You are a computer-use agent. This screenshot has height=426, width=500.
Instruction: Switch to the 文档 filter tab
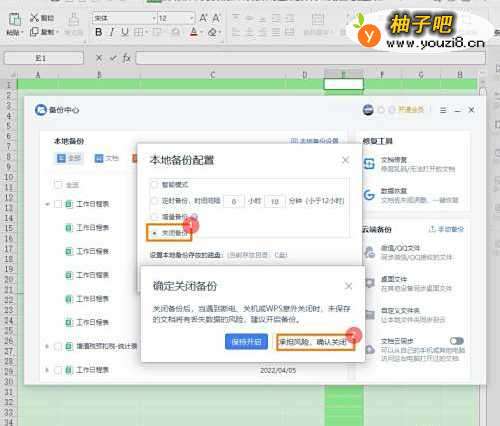107,158
